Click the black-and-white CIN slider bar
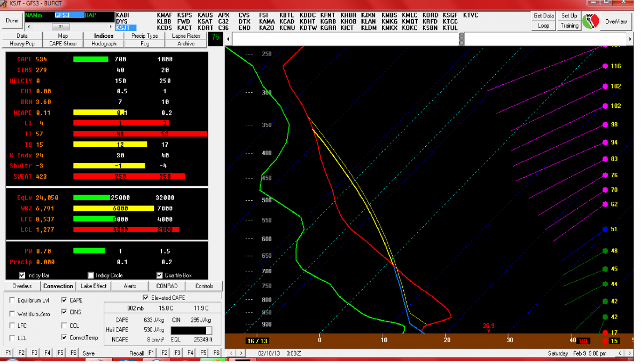 (191, 330)
